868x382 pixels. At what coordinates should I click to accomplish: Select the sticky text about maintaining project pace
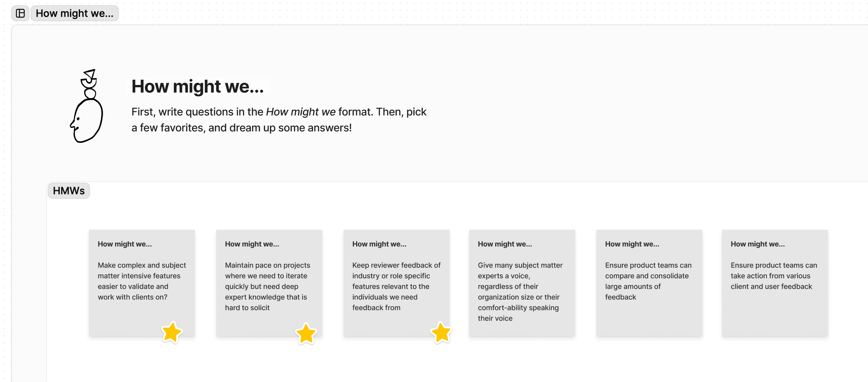pyautogui.click(x=267, y=286)
